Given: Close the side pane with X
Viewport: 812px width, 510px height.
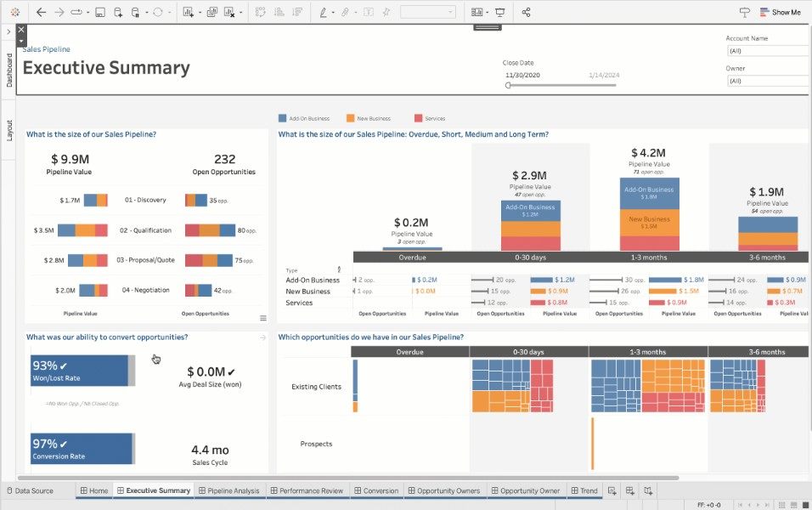Looking at the screenshot, I should tap(21, 30).
